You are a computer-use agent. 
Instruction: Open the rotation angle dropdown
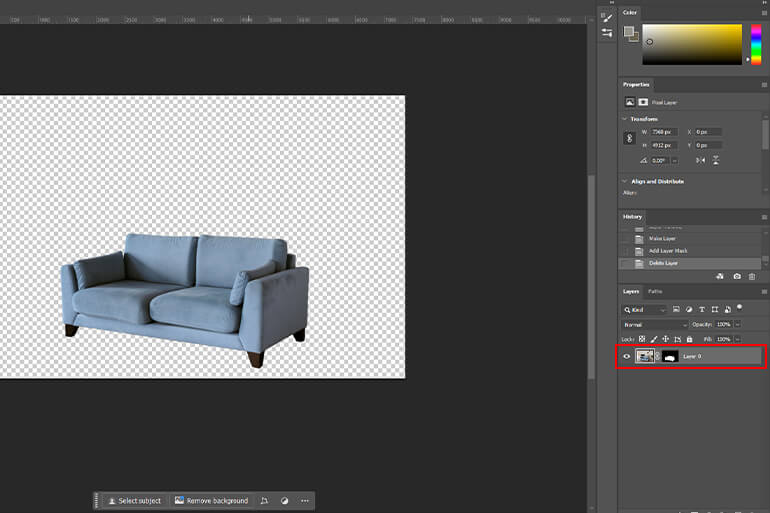click(675, 161)
